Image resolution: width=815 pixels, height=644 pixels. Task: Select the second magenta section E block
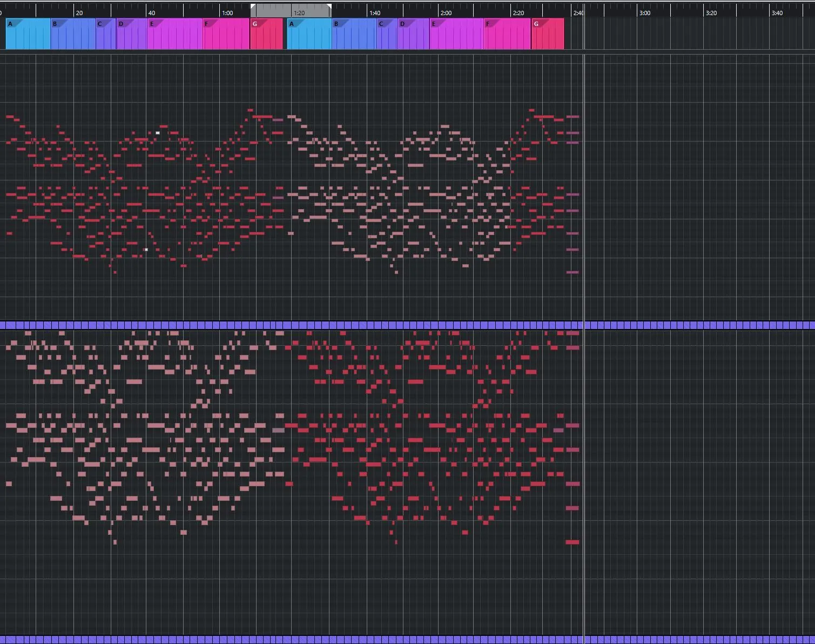[456, 34]
